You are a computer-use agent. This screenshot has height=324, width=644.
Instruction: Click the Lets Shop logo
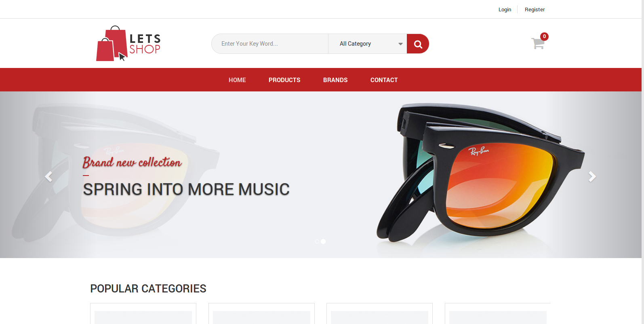coord(128,44)
